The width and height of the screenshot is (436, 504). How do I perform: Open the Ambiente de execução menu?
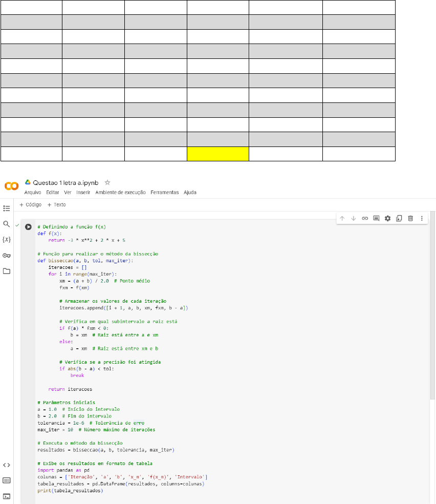pyautogui.click(x=120, y=193)
